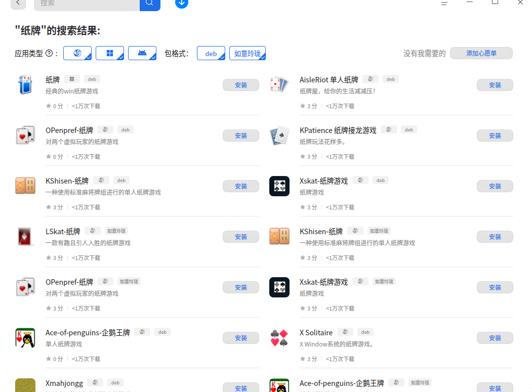Screen dimensions: 532x392
Task: Open the LSkat red diamond card icon
Action: tap(25, 236)
